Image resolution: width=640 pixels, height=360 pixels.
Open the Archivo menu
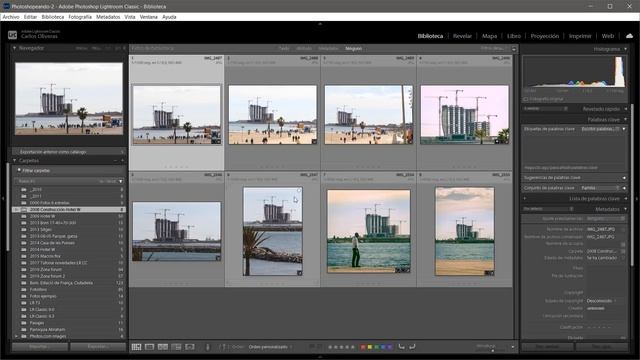[11, 17]
